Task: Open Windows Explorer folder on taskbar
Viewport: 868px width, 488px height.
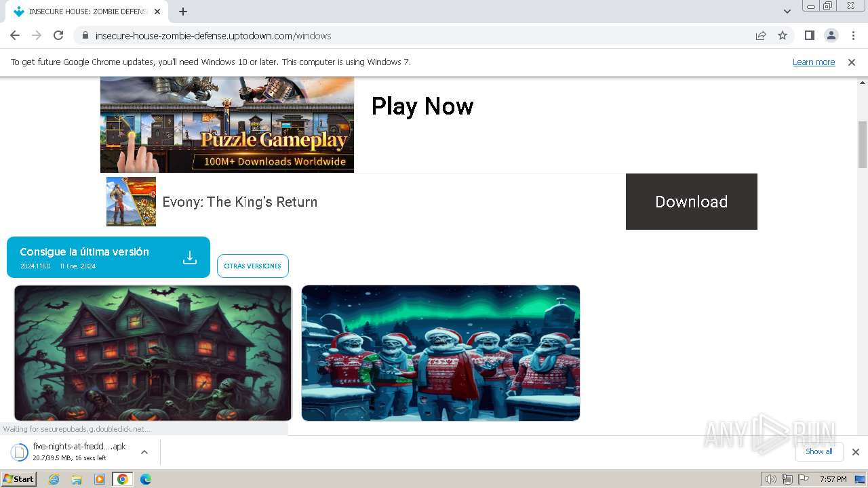Action: [x=77, y=479]
